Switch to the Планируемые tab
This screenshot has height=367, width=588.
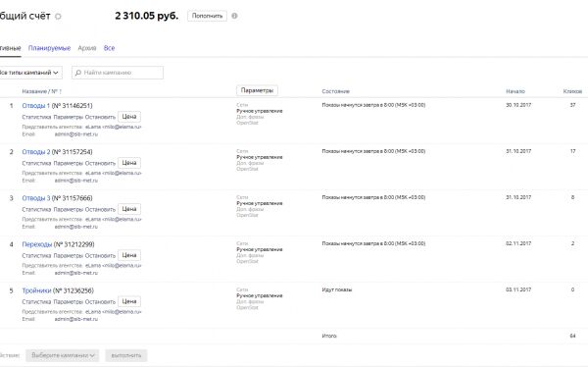click(x=50, y=48)
